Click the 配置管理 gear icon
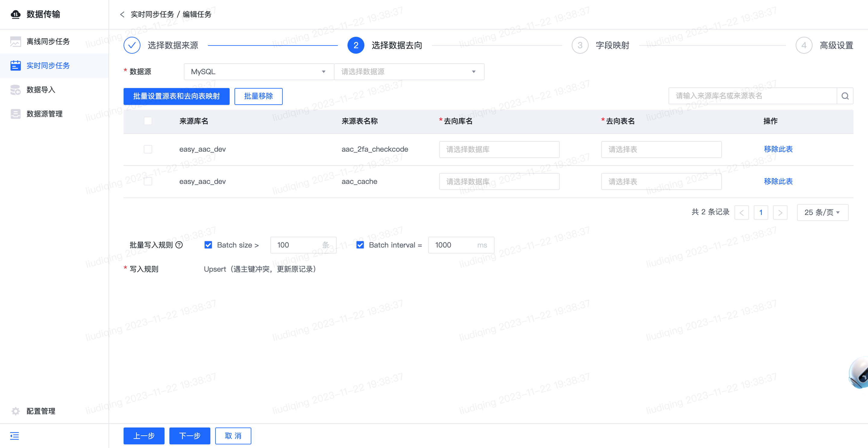868x448 pixels. (15, 411)
